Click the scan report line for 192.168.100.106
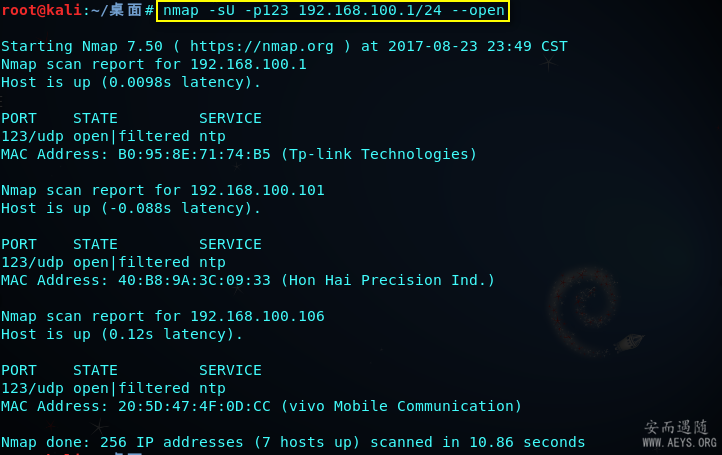 [163, 316]
